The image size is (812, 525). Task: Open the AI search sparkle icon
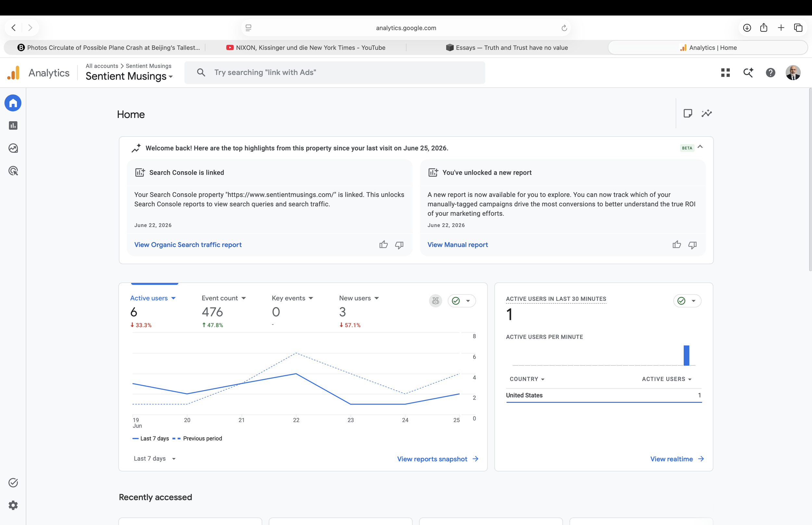point(748,73)
